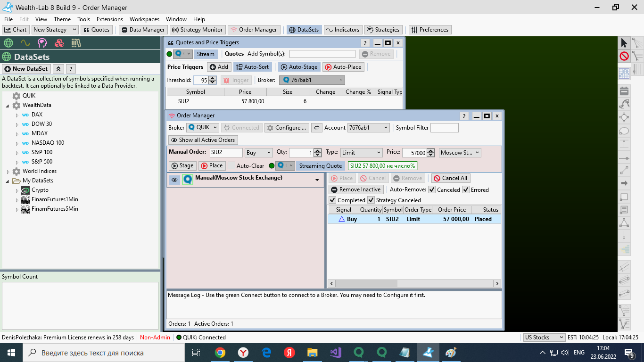The image size is (644, 362).
Task: Open the Moscow St... exchange dropdown
Action: (460, 153)
